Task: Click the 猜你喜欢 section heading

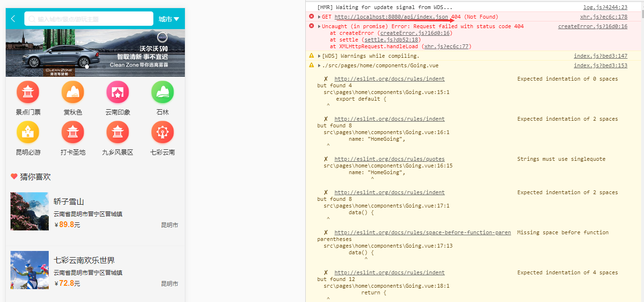Action: 35,177
